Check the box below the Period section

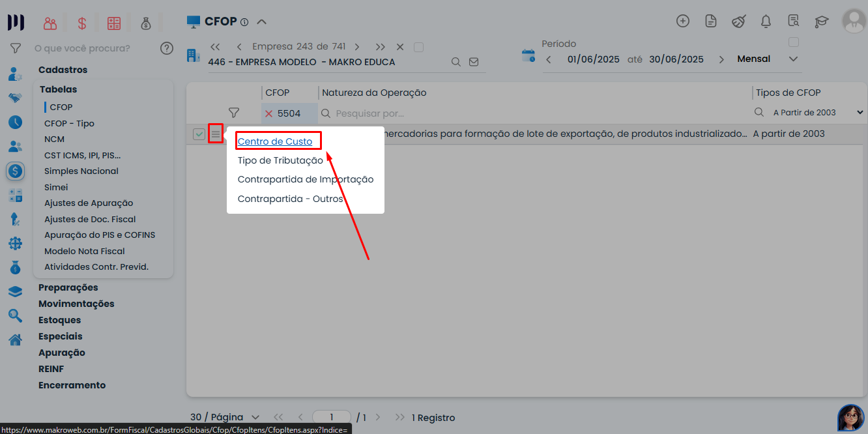click(x=794, y=41)
